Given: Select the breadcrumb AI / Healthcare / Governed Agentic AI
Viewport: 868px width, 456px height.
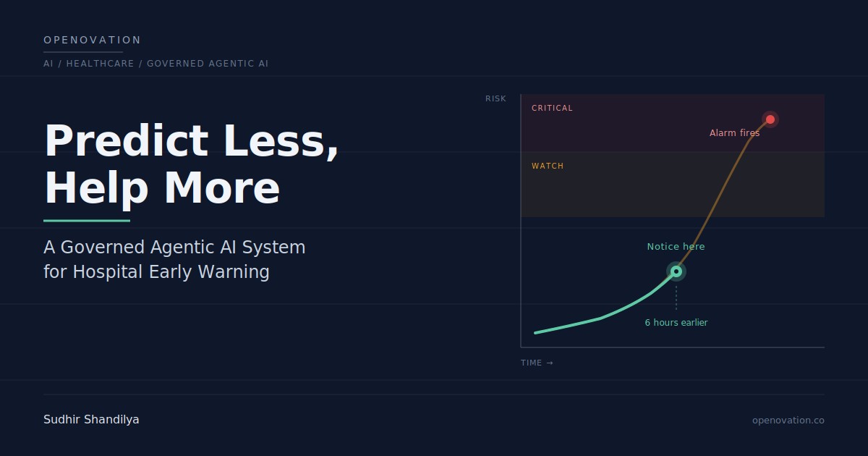Looking at the screenshot, I should tap(156, 64).
